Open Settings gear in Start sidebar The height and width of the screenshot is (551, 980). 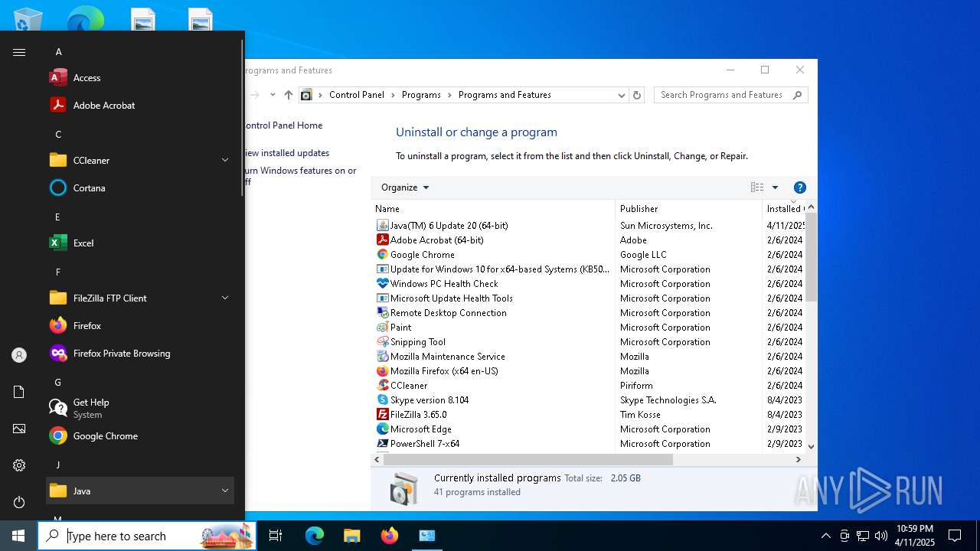19,465
